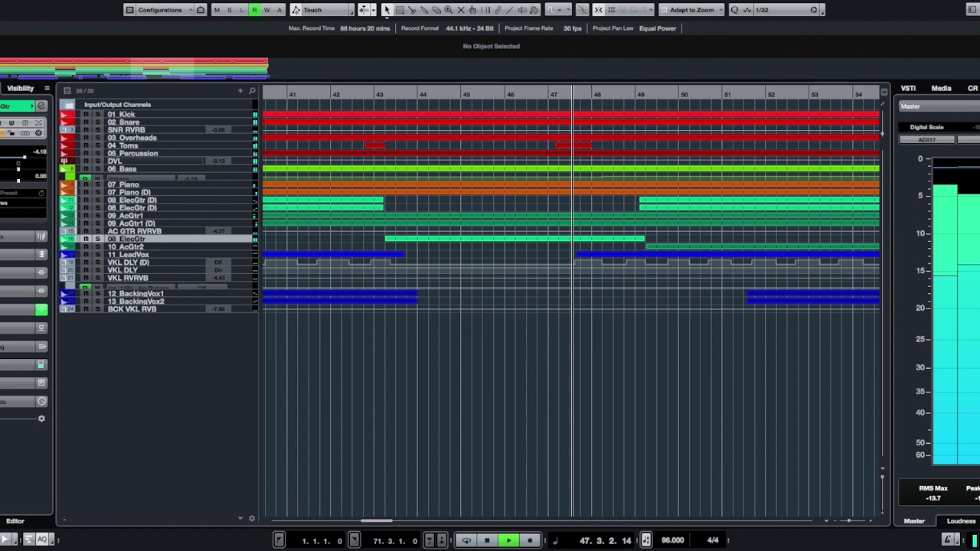This screenshot has height=551, width=980.
Task: Select the 13_BackingVox2 track
Action: [x=156, y=302]
